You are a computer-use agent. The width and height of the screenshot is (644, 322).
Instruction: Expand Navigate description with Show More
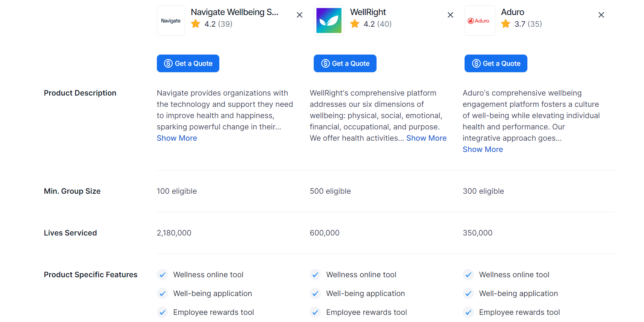click(x=177, y=138)
